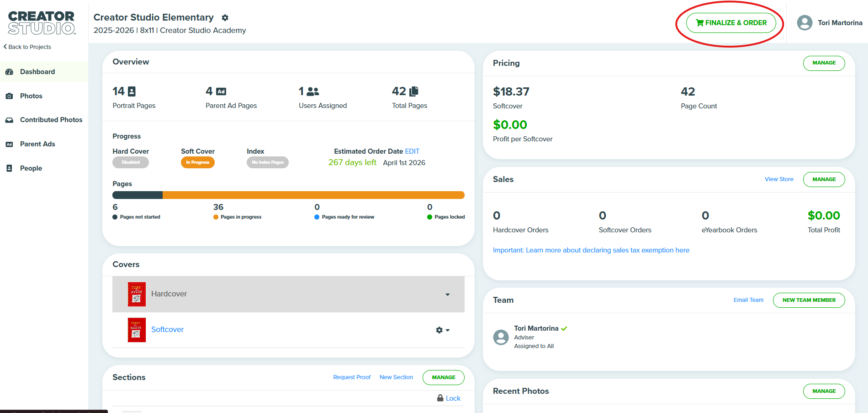Click Manage in Recent Photos card

824,392
